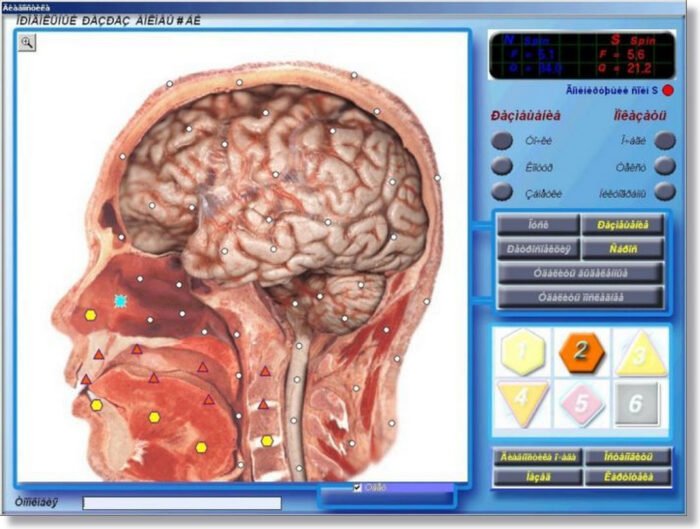Image resolution: width=700 pixels, height=529 pixels.
Task: Click the bottom-panel button labeled 'Ïîñòàâèòü'
Action: (x=628, y=457)
